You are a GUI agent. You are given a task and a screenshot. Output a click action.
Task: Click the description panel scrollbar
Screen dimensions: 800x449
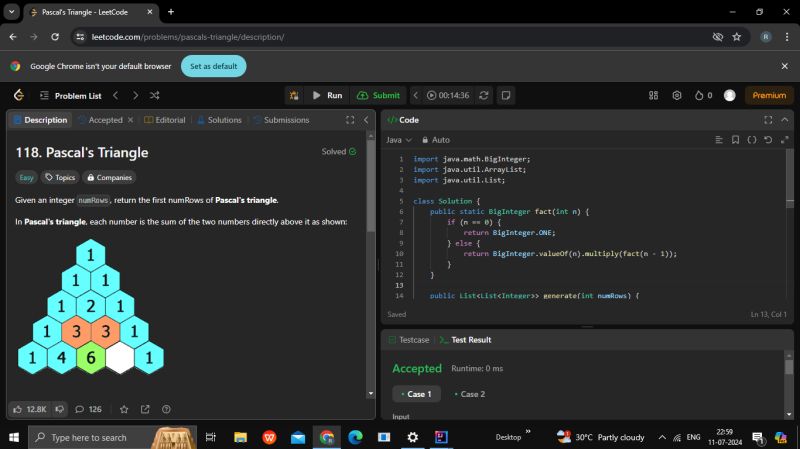click(x=371, y=184)
